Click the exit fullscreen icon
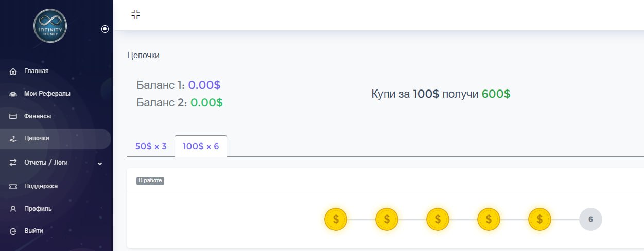 tap(135, 14)
